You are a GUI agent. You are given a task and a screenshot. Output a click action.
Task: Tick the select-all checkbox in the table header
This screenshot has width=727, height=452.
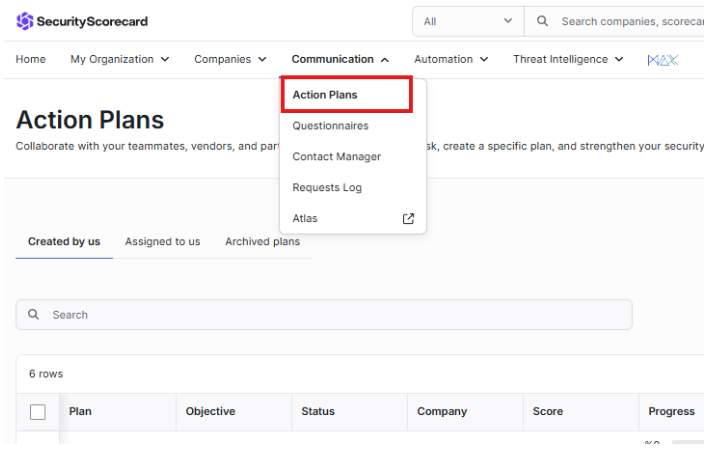[x=38, y=412]
